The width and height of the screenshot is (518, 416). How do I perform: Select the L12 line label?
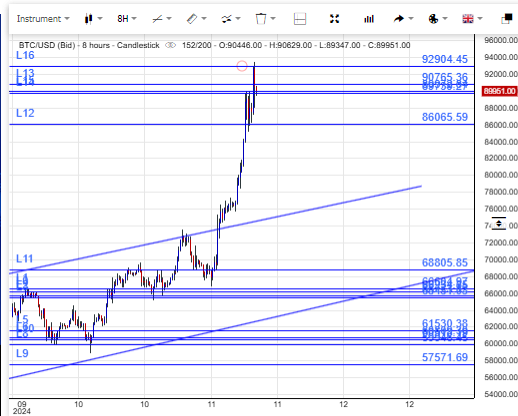coord(25,113)
